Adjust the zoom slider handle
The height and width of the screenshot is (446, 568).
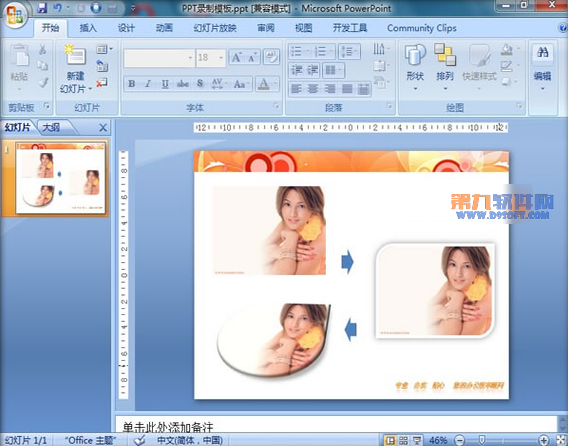click(482, 441)
